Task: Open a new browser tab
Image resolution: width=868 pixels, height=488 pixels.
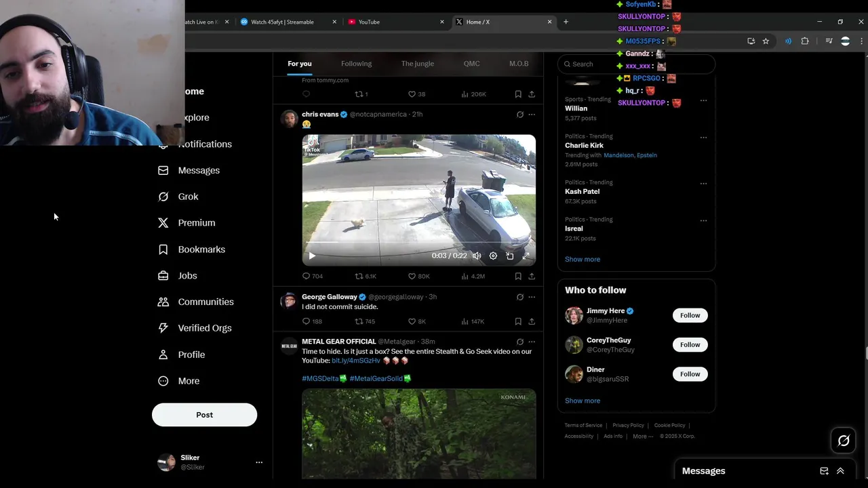Action: [x=566, y=22]
